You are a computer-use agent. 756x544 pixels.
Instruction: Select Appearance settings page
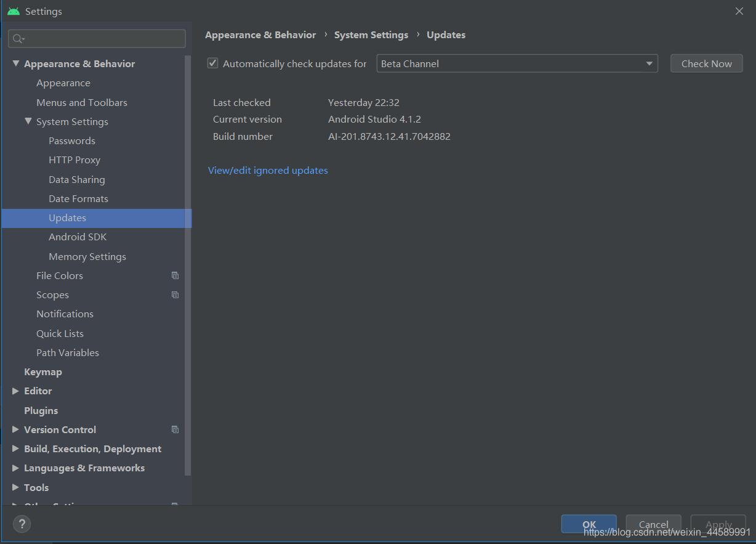[63, 83]
